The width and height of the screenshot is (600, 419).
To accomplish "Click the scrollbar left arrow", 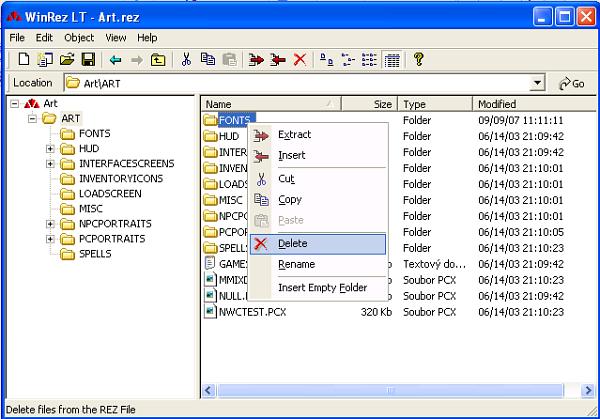I will tap(209, 390).
